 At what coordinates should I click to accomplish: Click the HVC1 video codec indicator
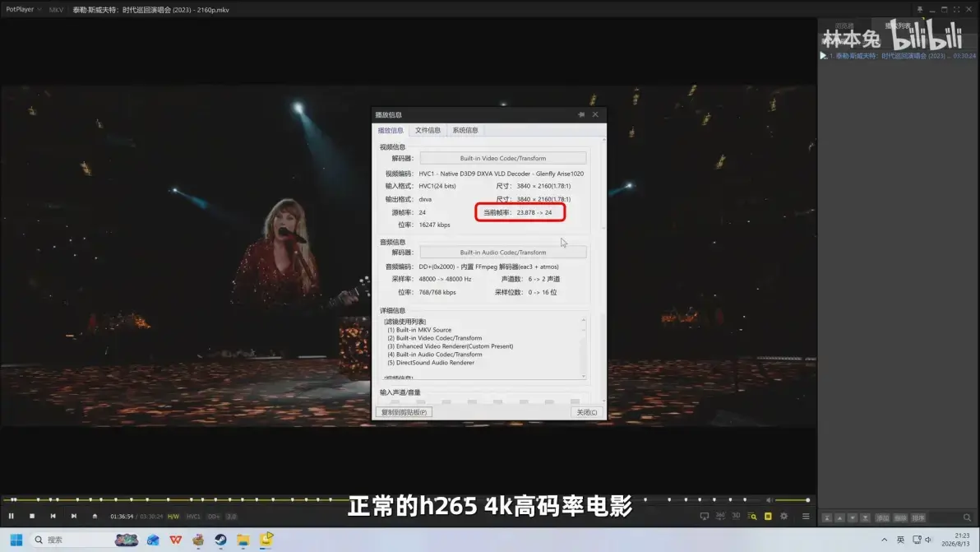pos(194,517)
